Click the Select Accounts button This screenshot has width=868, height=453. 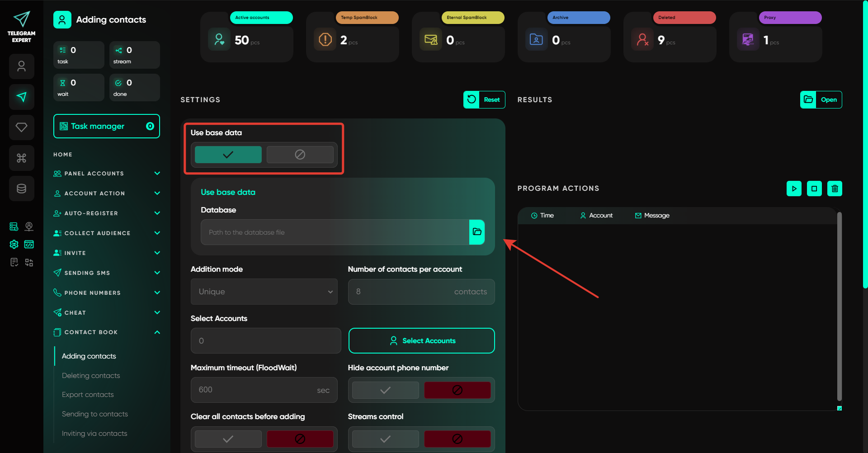(x=421, y=341)
